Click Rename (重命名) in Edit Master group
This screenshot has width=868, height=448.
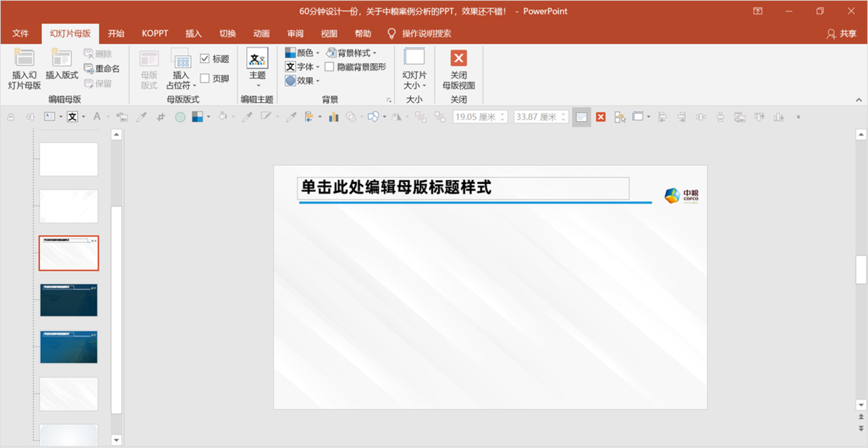click(102, 69)
